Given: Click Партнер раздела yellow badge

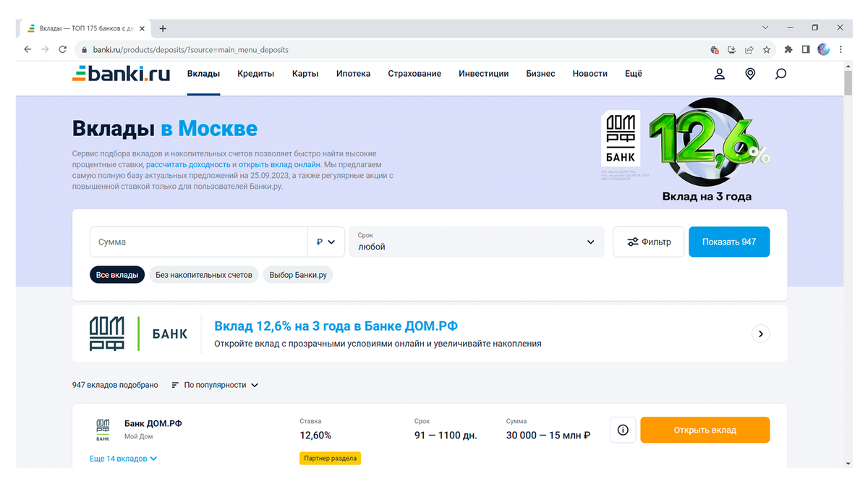Looking at the screenshot, I should (330, 458).
